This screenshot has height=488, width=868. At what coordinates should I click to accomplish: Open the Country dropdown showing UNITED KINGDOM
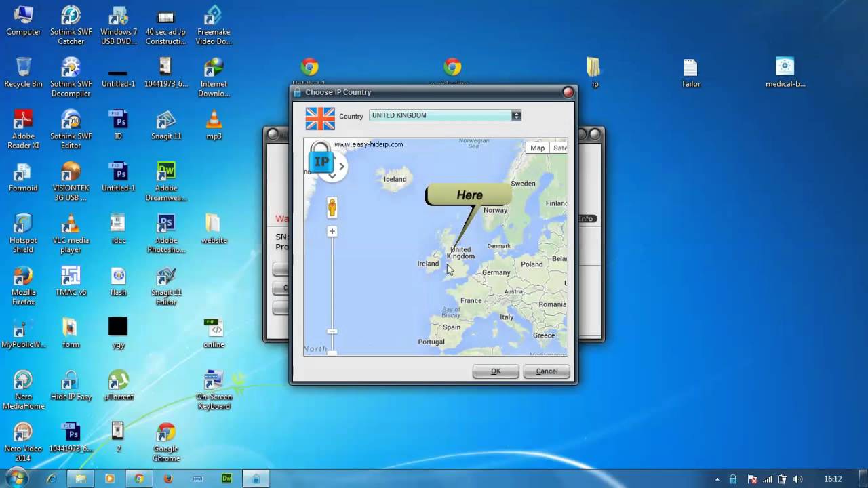445,115
